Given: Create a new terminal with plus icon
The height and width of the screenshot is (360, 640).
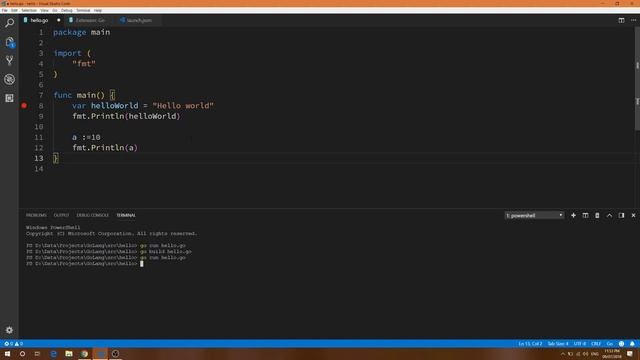Looking at the screenshot, I should coord(573,216).
